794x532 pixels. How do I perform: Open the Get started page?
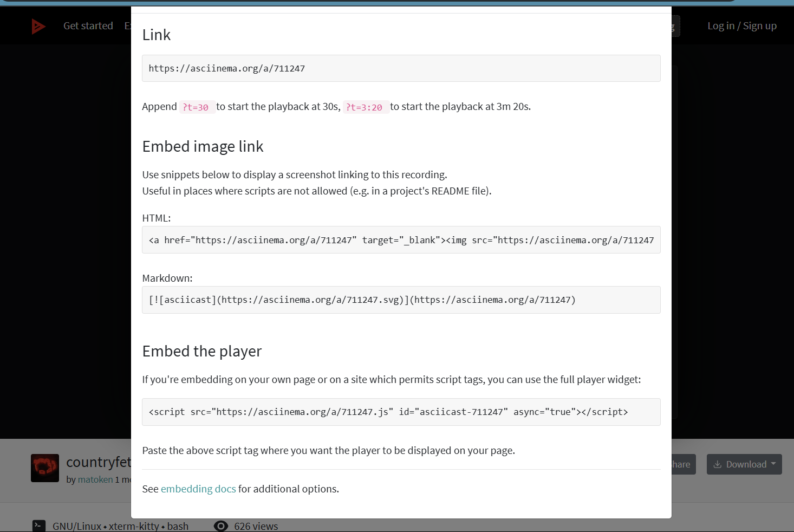tap(88, 26)
